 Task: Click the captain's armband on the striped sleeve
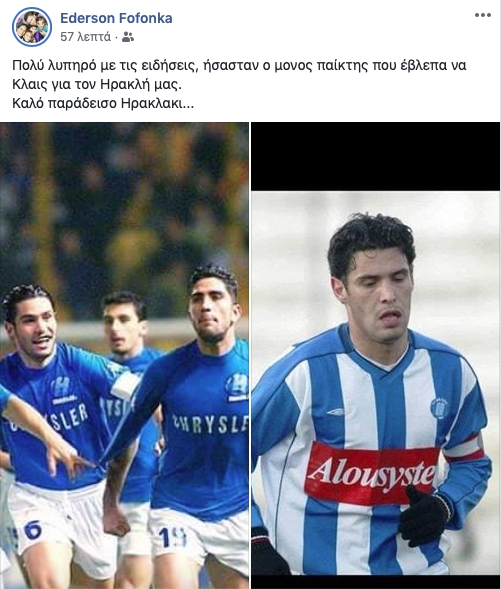pyautogui.click(x=464, y=449)
